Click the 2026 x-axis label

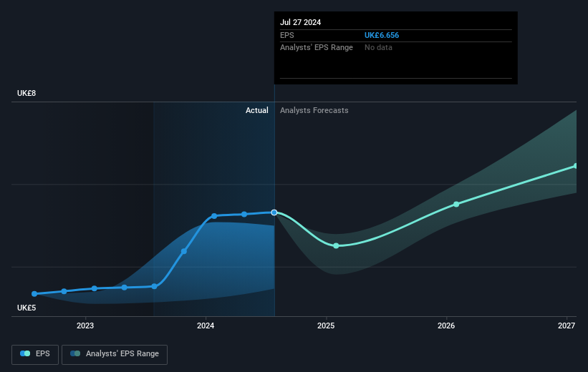[446, 325]
